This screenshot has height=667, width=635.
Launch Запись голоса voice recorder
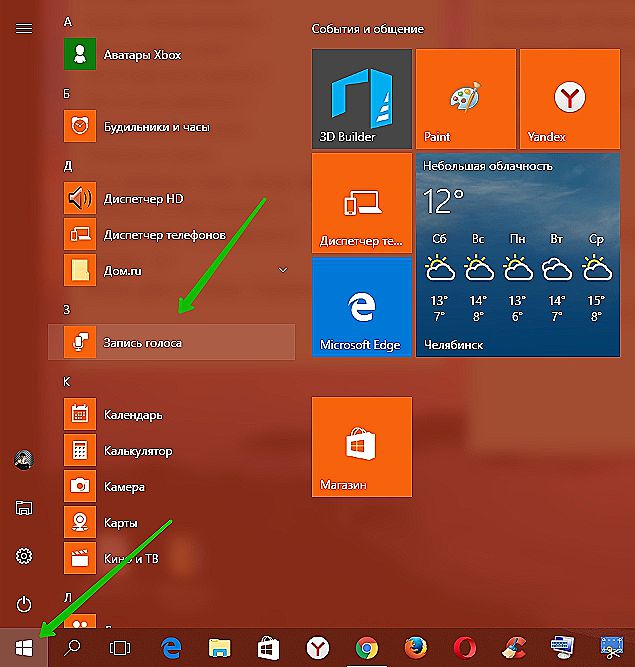[x=171, y=342]
